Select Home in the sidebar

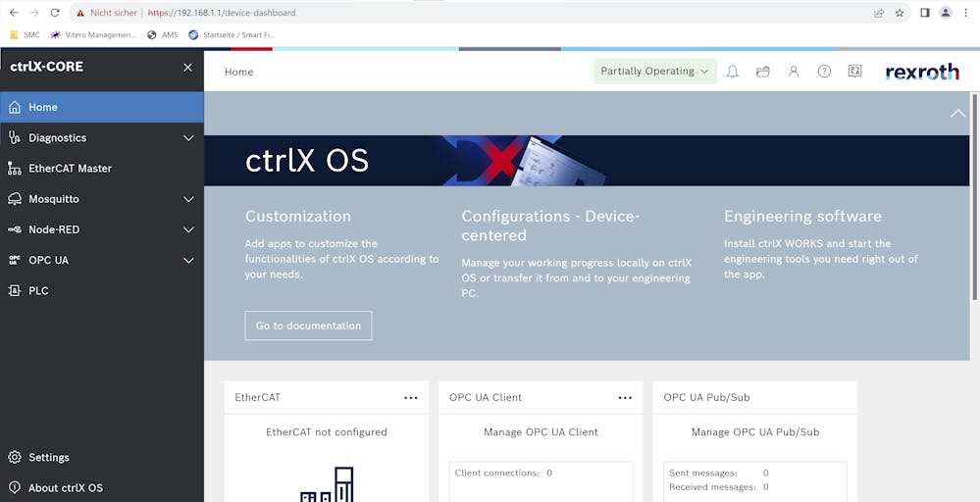tap(102, 108)
